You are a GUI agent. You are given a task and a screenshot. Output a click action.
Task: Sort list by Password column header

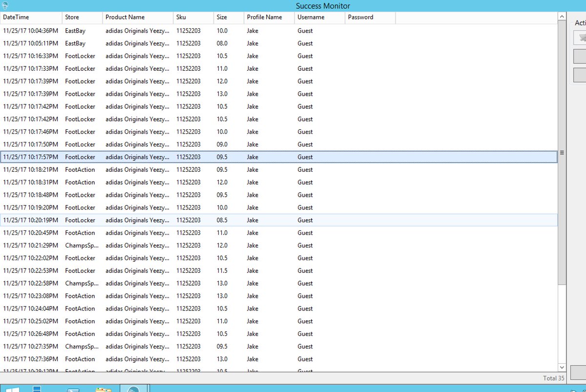coord(370,17)
